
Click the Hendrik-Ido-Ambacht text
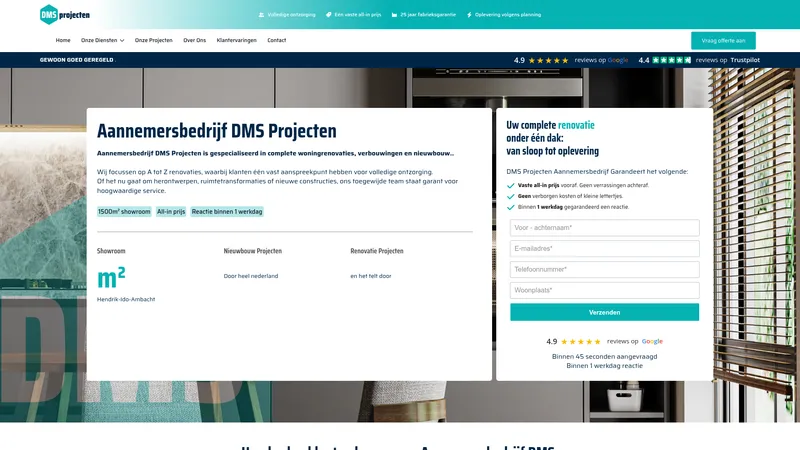tap(126, 299)
